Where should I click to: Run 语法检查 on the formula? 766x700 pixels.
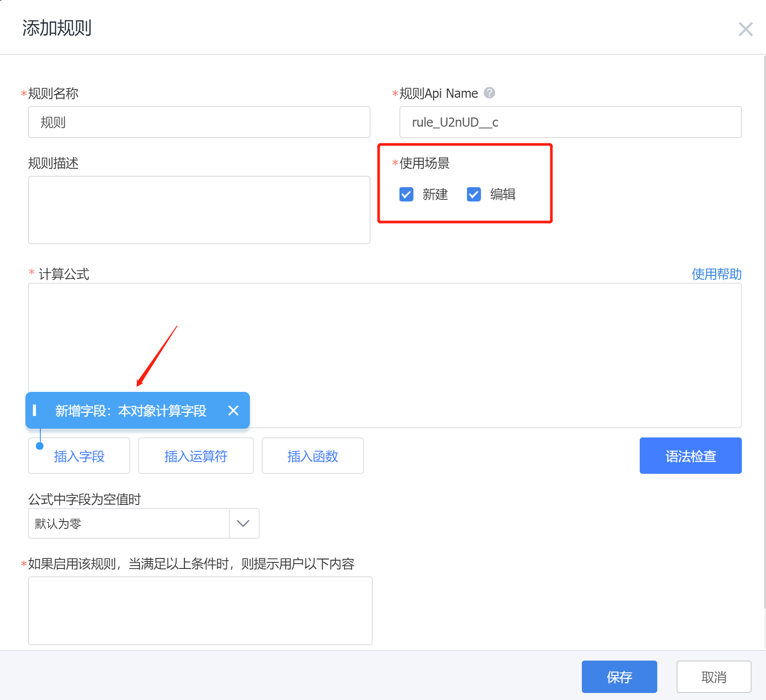(x=691, y=456)
